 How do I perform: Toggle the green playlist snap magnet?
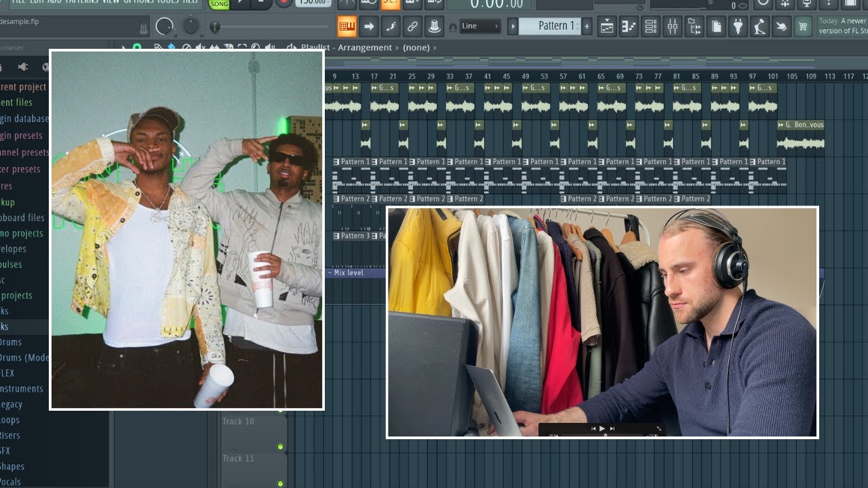click(136, 47)
